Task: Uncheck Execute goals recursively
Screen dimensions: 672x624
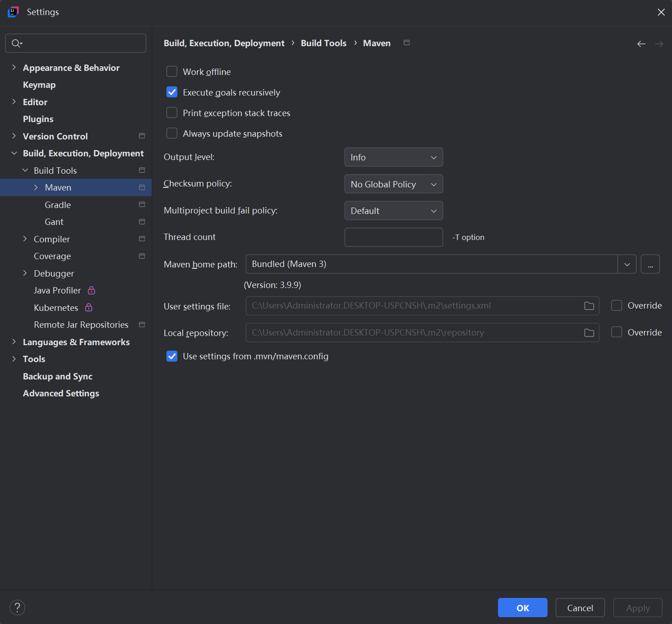Action: [x=172, y=92]
